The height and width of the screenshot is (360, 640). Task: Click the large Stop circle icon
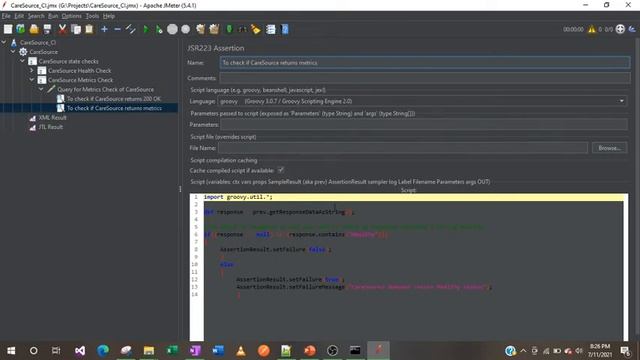pos(172,29)
